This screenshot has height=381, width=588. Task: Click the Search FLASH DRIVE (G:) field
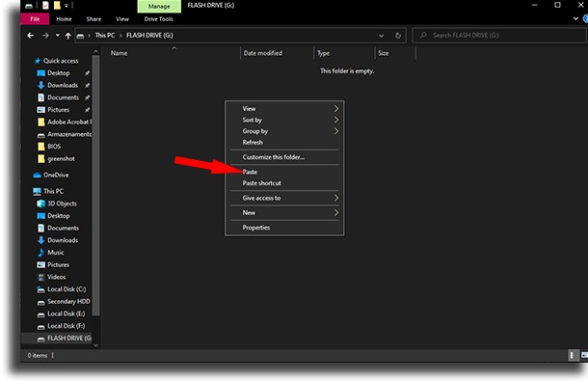(x=499, y=36)
